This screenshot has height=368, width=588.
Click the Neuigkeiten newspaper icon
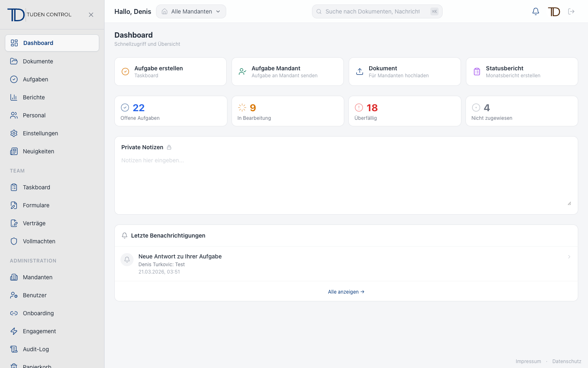point(14,151)
